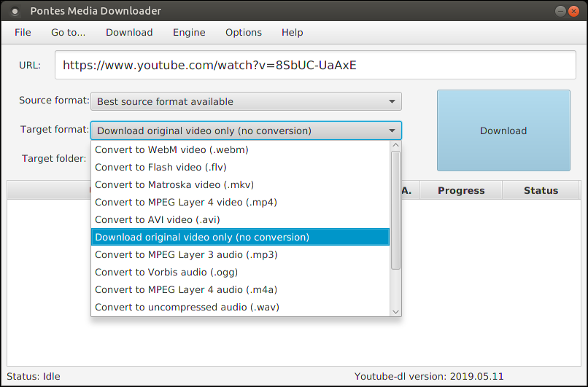Viewport: 588px width, 387px height.
Task: Open the File menu
Action: (x=23, y=32)
